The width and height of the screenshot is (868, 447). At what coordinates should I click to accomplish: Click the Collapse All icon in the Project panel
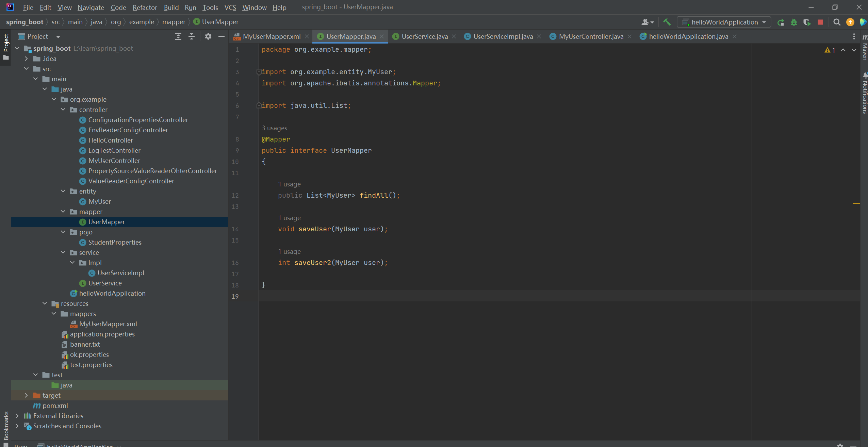click(192, 36)
